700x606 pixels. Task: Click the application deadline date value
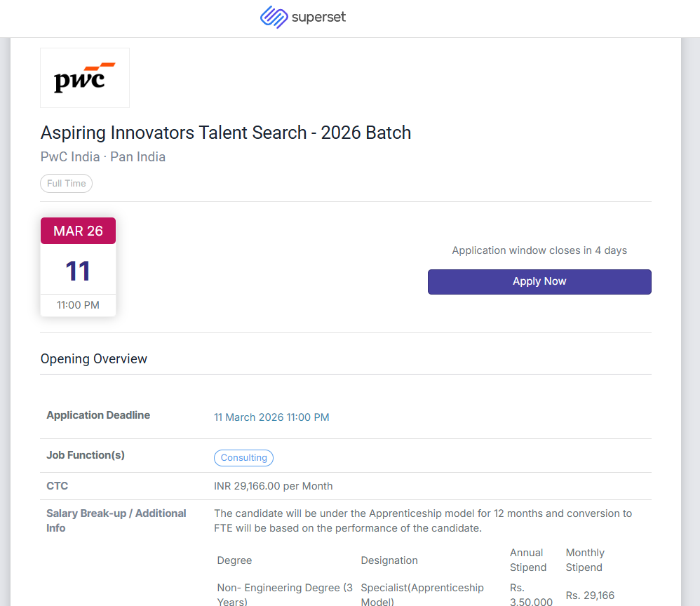271,417
